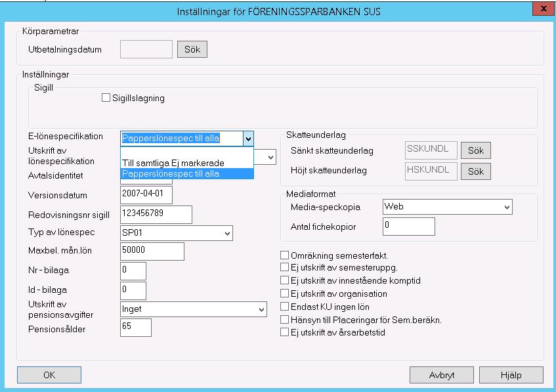556x392 pixels.
Task: Click SSKUNDL Sänkt skatteunderlag field
Action: click(431, 150)
